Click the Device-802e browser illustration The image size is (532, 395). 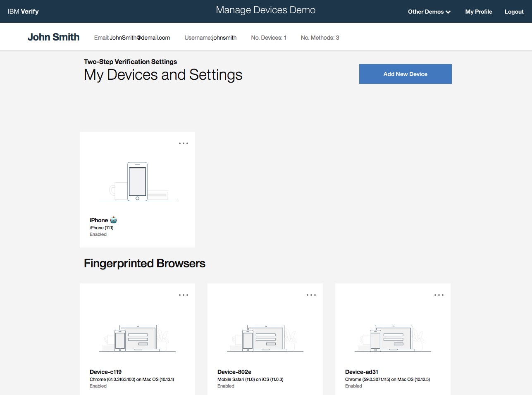(265, 338)
